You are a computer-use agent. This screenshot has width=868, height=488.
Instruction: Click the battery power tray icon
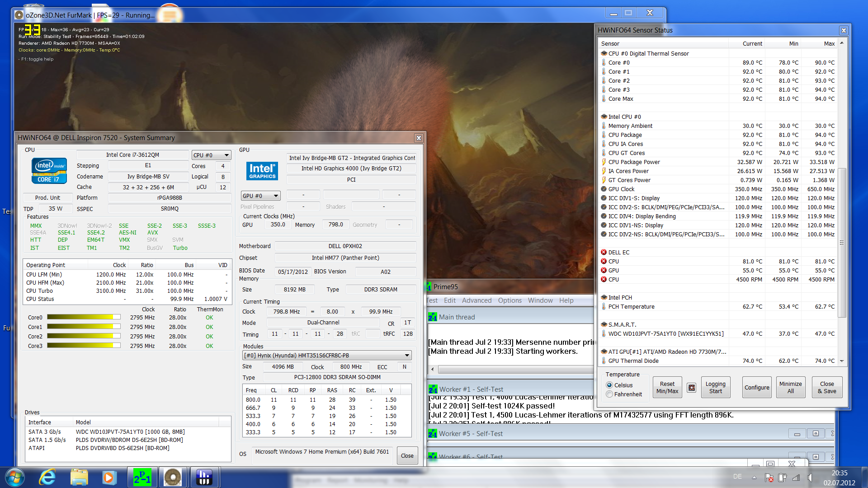783,477
